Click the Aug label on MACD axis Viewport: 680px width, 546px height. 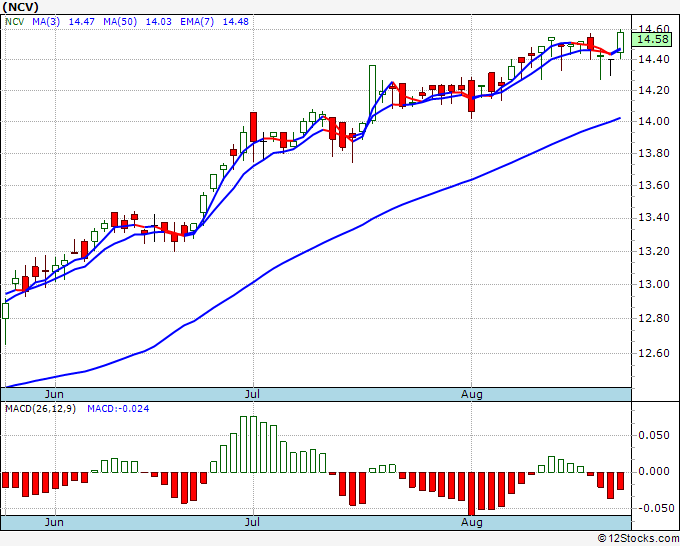471,522
